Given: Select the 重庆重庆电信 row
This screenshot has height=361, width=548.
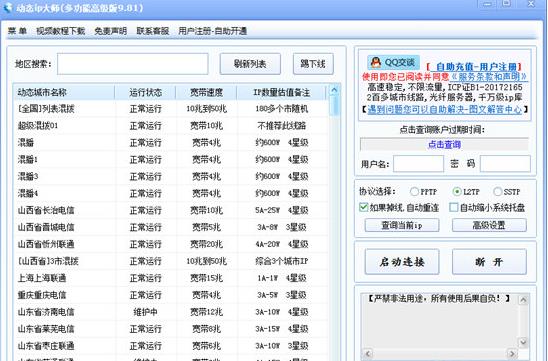Looking at the screenshot, I should point(171,295).
